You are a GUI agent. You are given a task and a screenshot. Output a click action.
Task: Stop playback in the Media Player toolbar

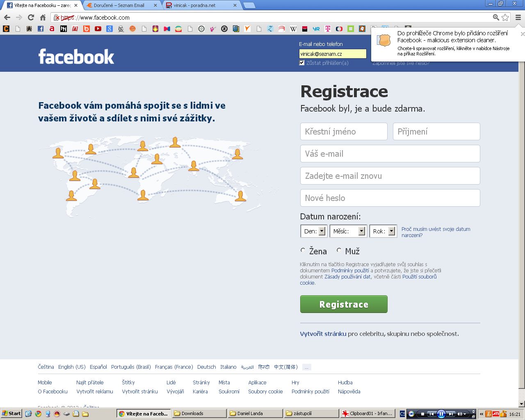[x=422, y=414]
